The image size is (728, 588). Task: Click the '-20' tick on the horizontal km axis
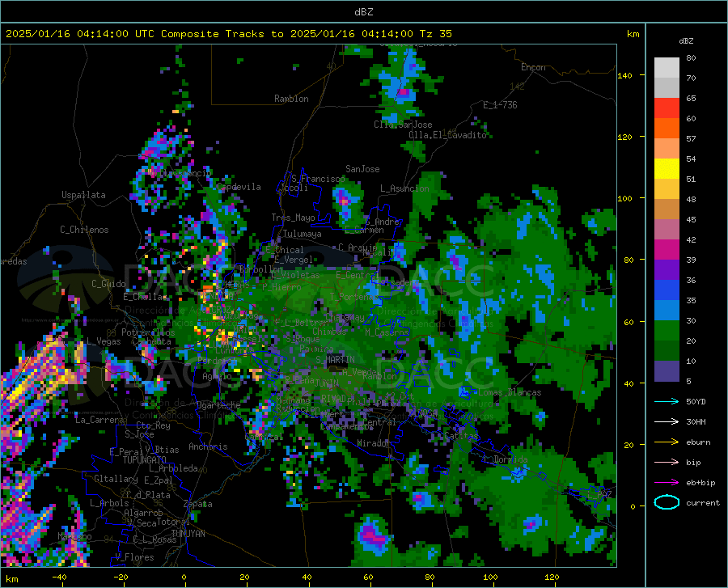[121, 577]
